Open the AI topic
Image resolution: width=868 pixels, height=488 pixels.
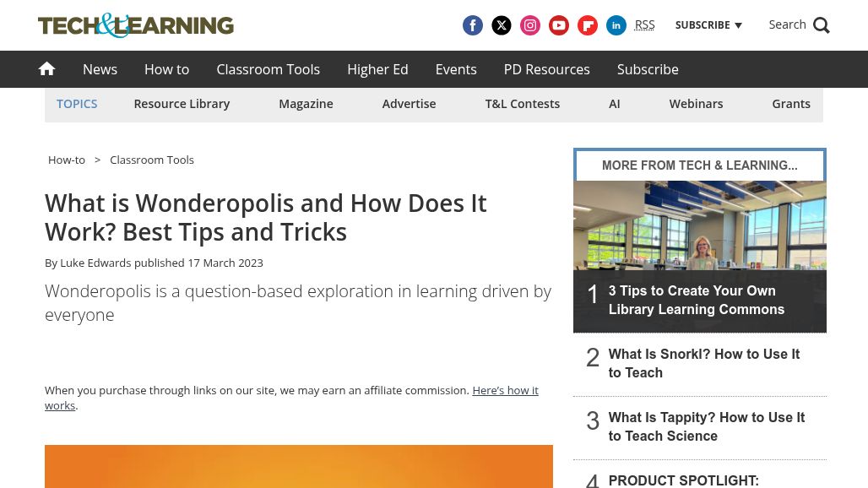pos(614,104)
